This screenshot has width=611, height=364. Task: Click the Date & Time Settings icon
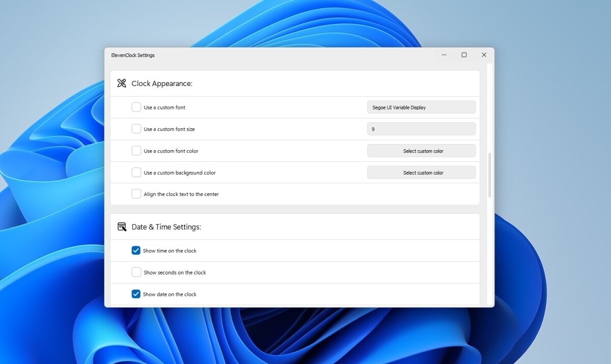click(x=122, y=227)
